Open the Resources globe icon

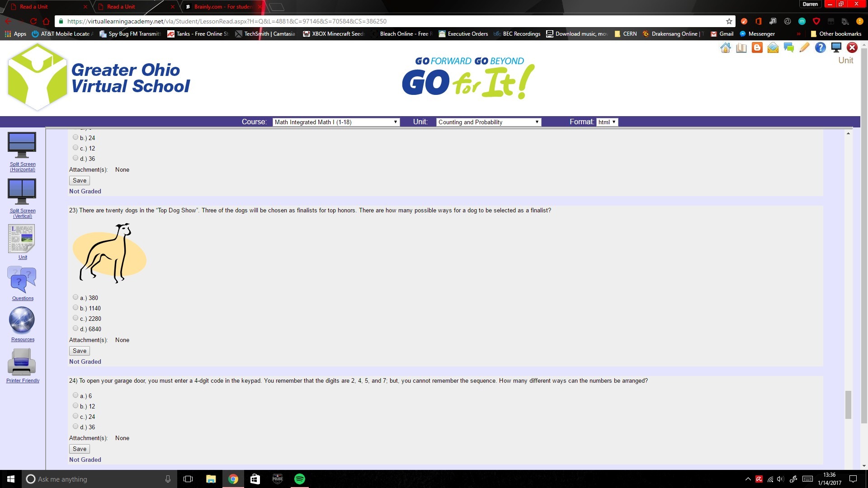point(22,320)
